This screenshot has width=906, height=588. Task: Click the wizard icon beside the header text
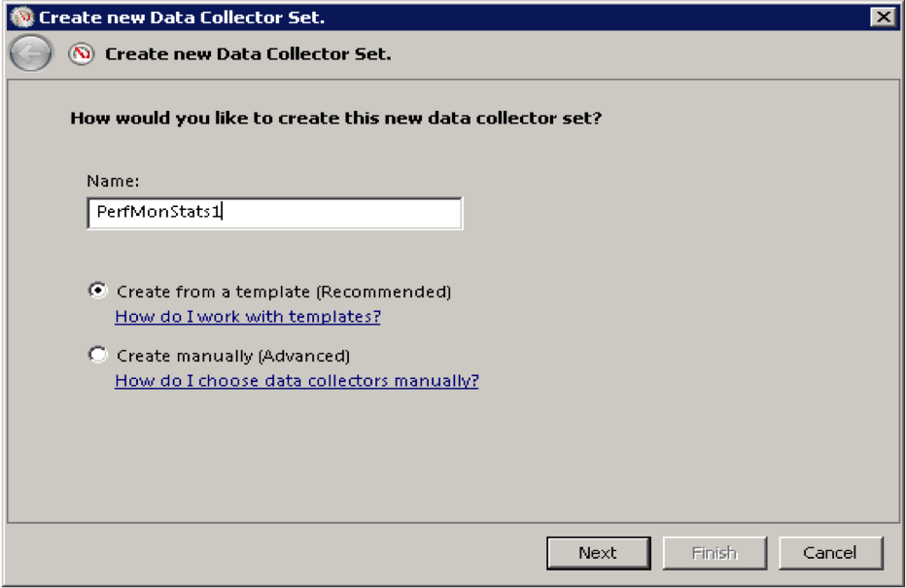[82, 54]
